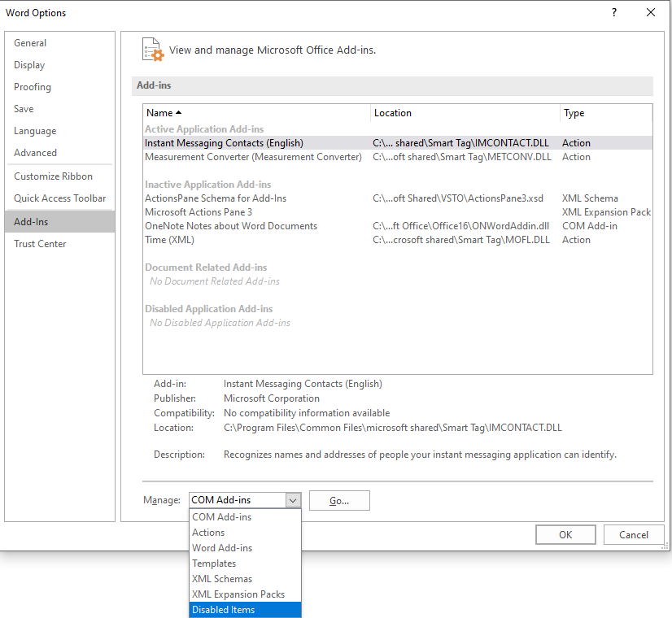
Task: Click the XML Schema type cell
Action: [x=590, y=198]
